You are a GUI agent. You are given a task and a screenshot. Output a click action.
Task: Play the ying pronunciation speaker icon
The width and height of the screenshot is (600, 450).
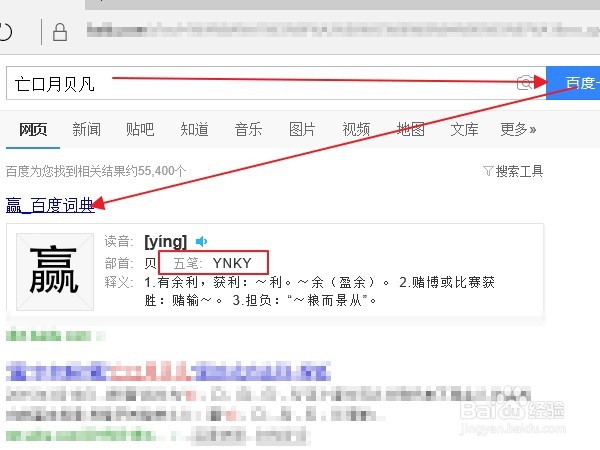pyautogui.click(x=201, y=241)
